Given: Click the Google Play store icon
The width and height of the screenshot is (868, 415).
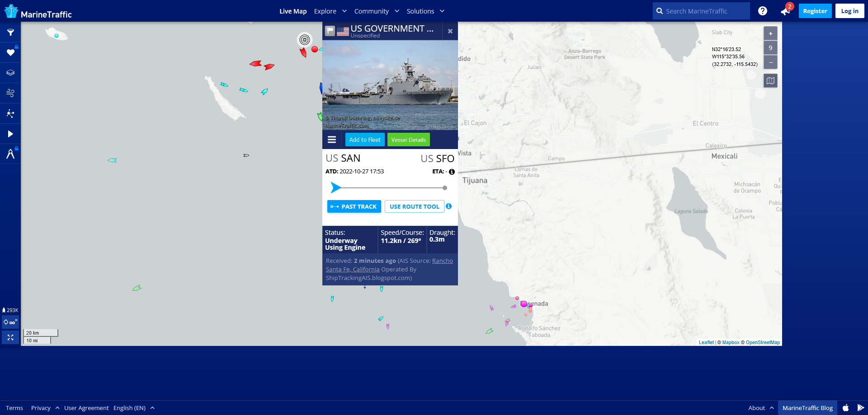Looking at the screenshot, I should pos(860,408).
